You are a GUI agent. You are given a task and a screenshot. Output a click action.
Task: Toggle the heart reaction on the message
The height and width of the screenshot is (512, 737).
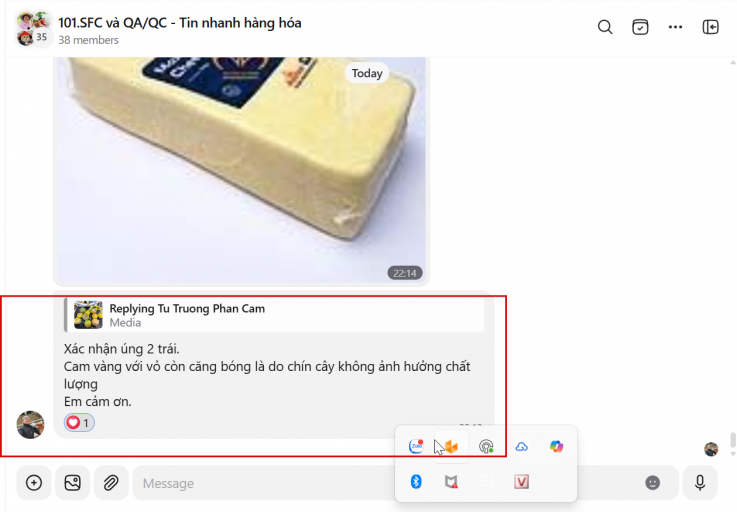[79, 423]
